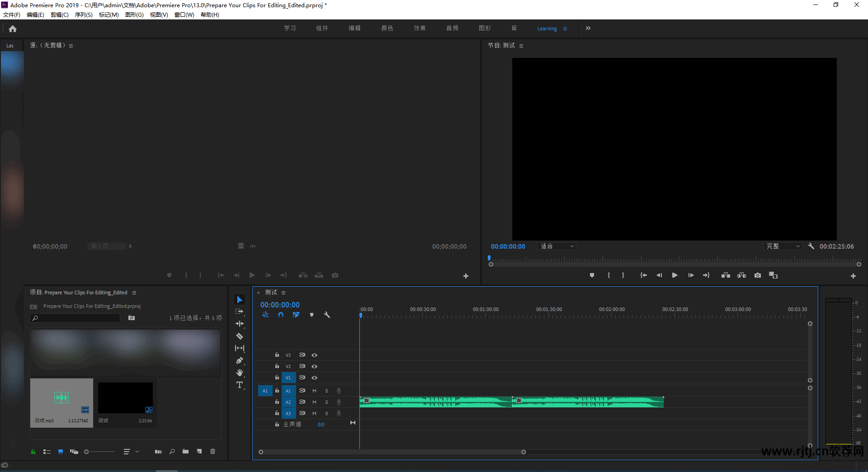Click Extract button in Program monitor
868x472 pixels.
point(741,275)
